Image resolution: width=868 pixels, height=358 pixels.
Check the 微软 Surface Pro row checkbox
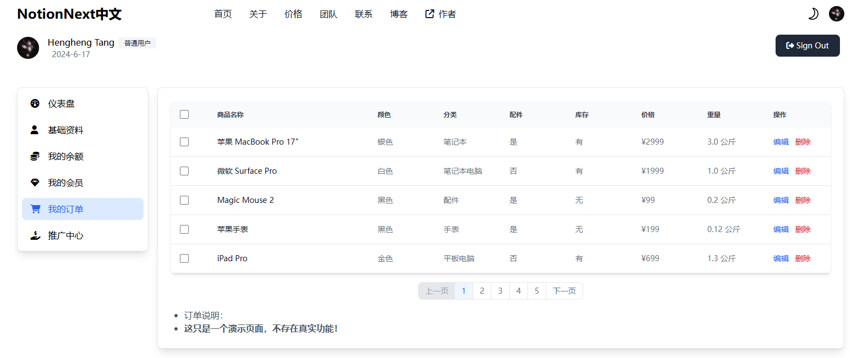(x=184, y=171)
